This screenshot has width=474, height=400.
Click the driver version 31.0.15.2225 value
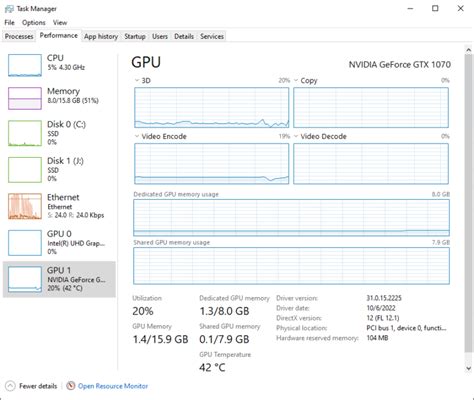click(384, 298)
